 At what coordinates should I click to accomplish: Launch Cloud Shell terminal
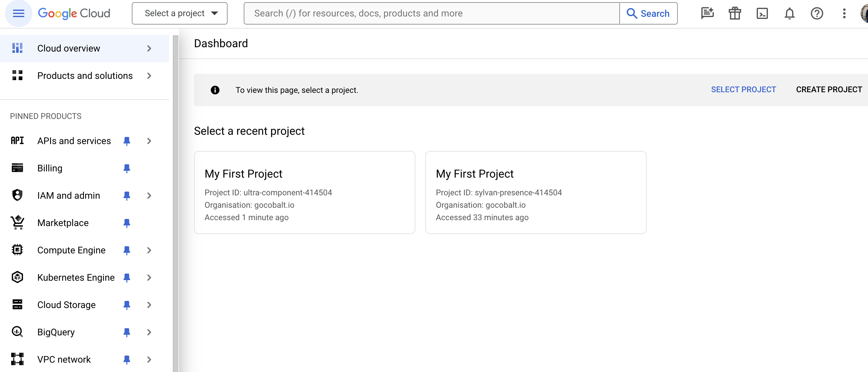click(762, 13)
